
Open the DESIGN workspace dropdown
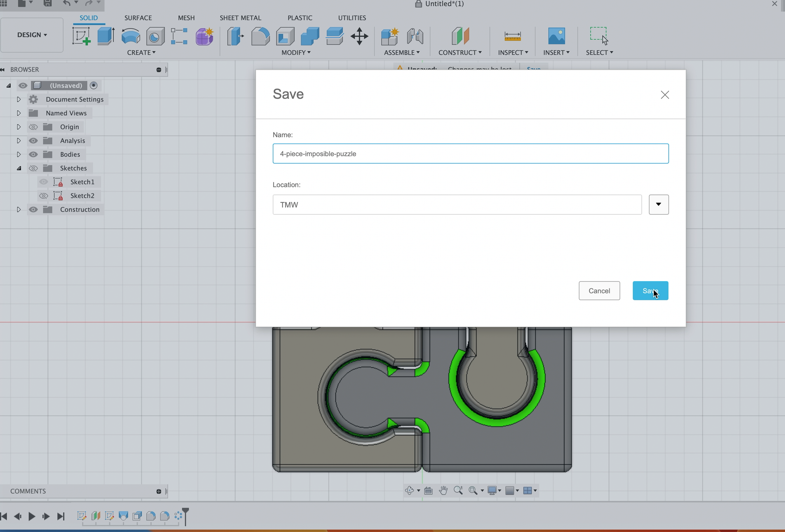tap(32, 35)
